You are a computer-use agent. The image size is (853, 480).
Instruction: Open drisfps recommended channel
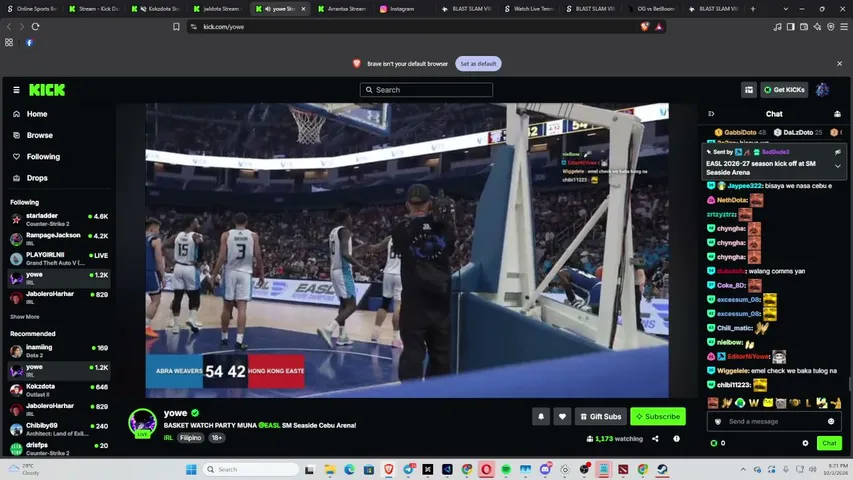[59, 448]
